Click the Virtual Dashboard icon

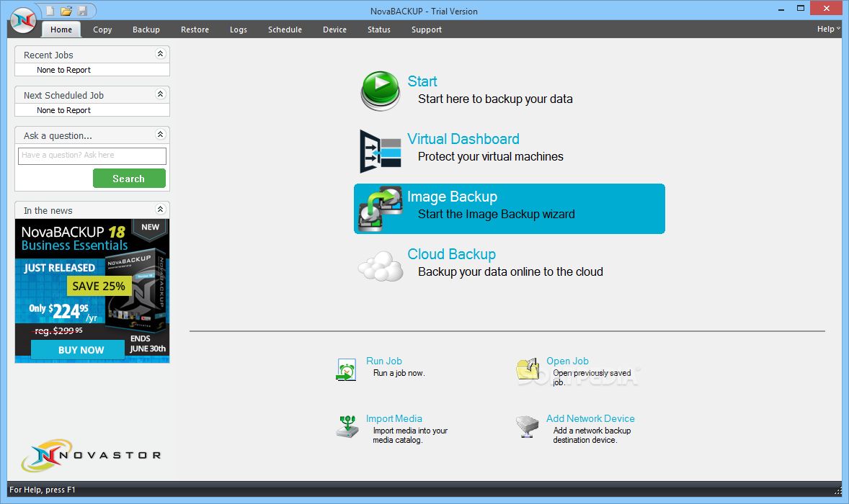click(x=380, y=151)
